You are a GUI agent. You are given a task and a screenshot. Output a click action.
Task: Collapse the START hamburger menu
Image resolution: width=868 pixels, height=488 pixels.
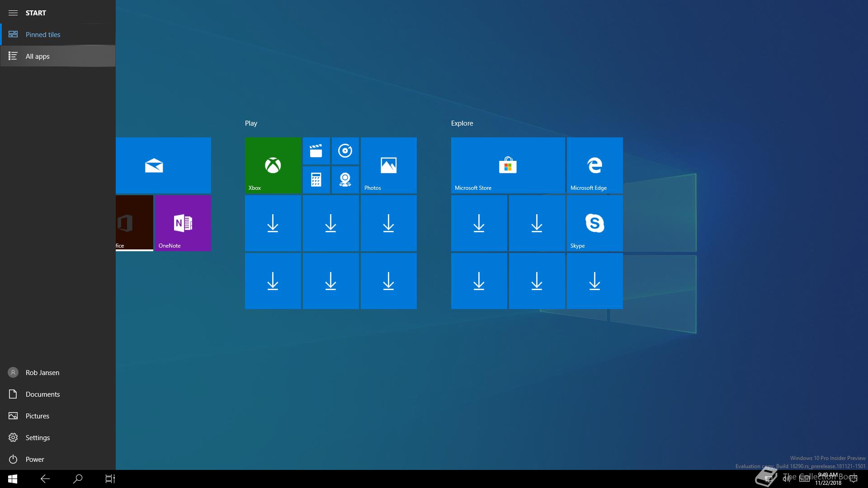tap(13, 13)
